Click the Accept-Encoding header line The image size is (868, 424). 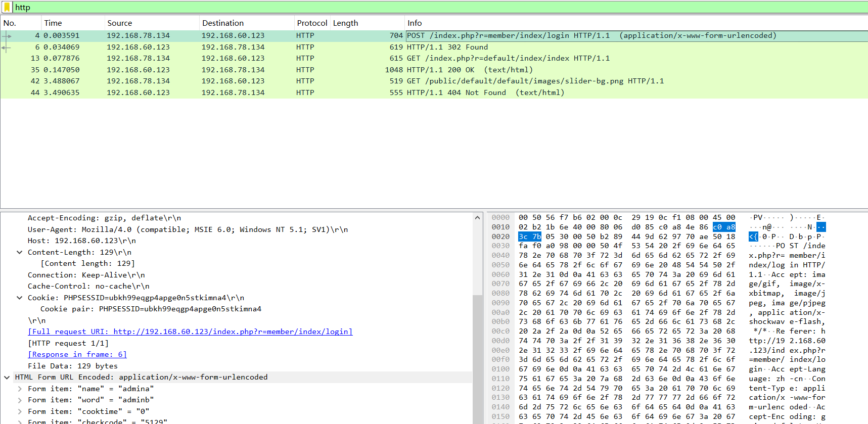click(104, 218)
